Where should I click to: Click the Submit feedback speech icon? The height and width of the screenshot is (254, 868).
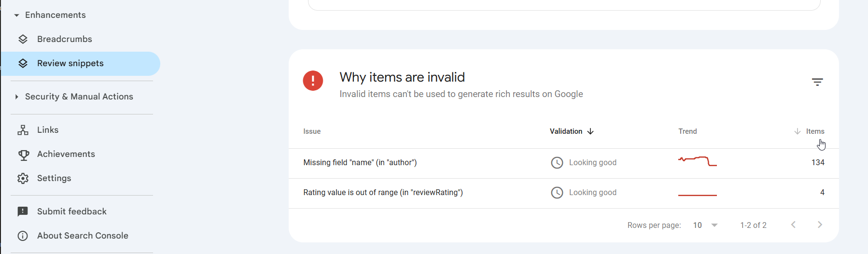pyautogui.click(x=23, y=212)
